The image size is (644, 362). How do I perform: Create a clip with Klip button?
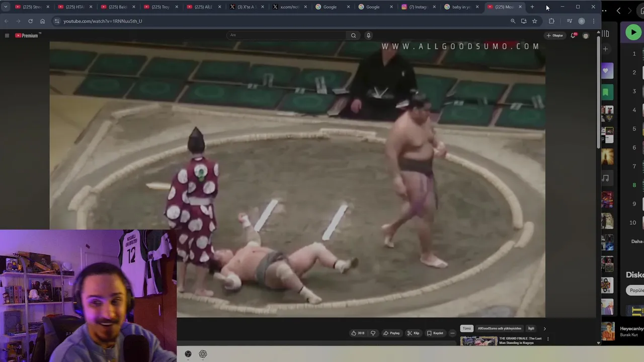pos(413,333)
